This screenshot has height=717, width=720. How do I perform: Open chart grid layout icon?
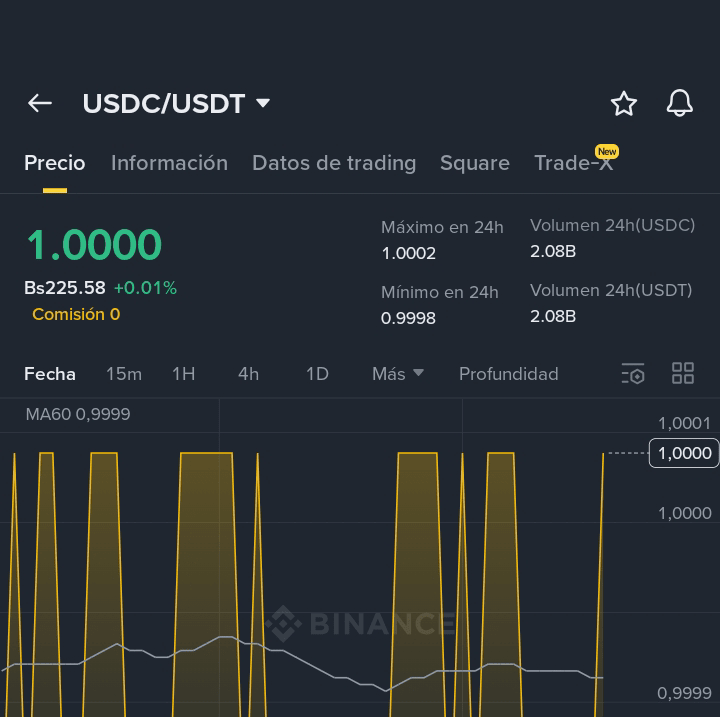[x=683, y=373]
